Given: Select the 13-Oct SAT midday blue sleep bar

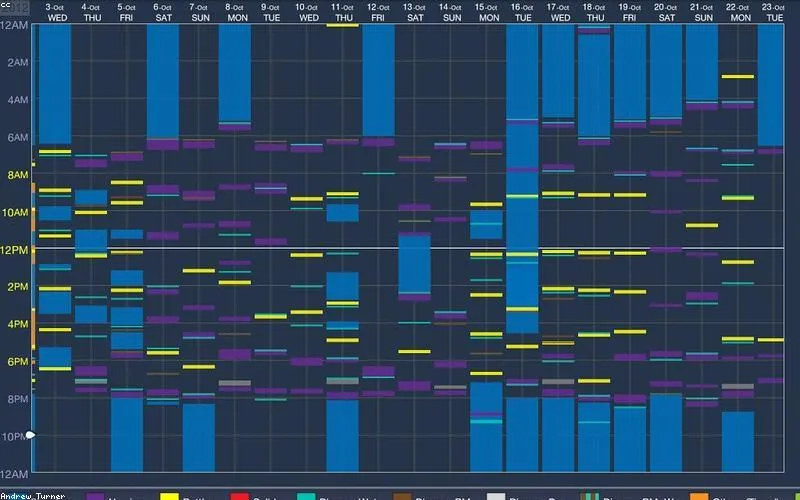Looking at the screenshot, I should point(414,264).
